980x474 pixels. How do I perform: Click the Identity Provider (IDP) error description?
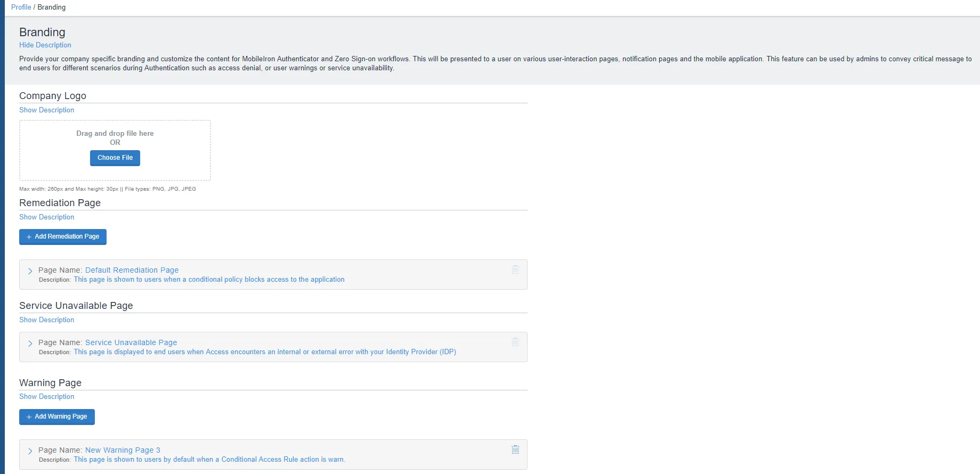[265, 352]
